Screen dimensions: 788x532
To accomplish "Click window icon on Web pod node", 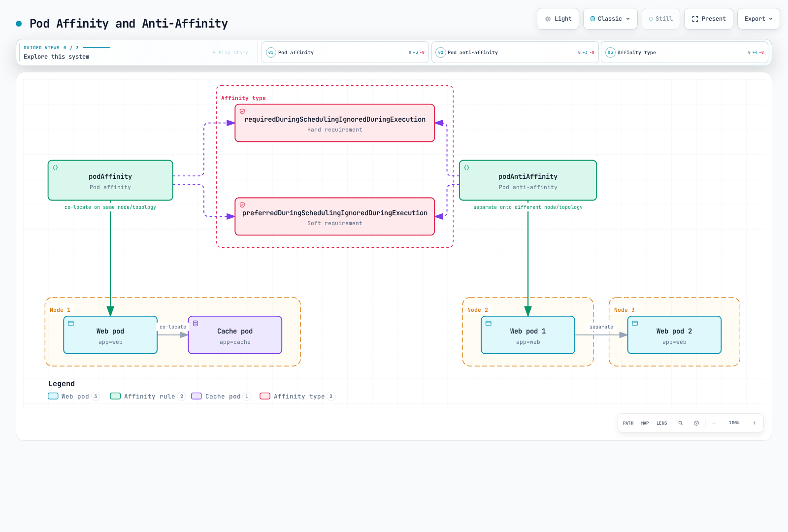I will coord(71,323).
